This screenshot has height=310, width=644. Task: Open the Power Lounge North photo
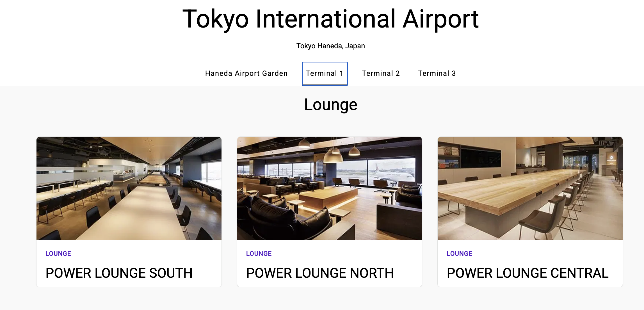point(329,188)
